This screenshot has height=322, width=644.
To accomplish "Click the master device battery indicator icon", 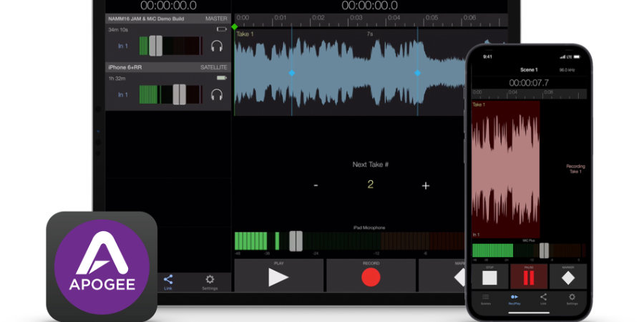I will click(222, 29).
